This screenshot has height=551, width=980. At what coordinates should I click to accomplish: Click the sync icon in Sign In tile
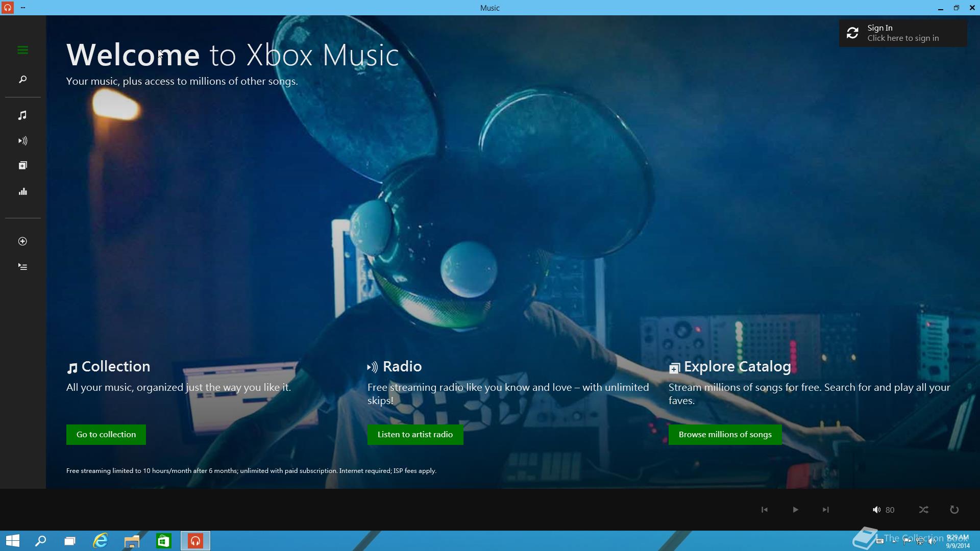852,33
